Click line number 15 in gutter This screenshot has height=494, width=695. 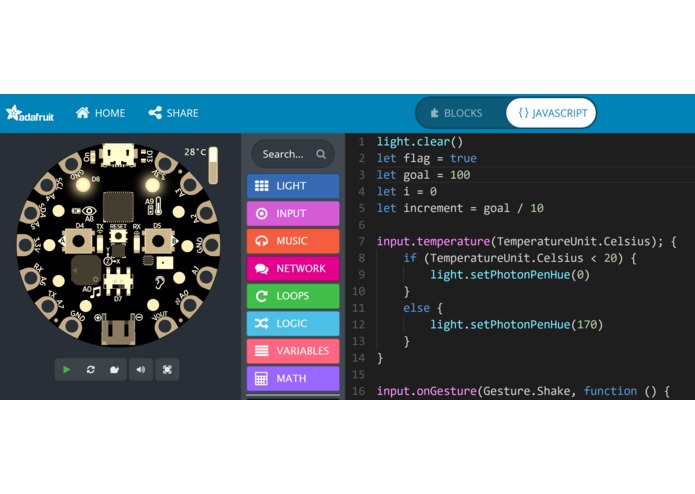(358, 374)
